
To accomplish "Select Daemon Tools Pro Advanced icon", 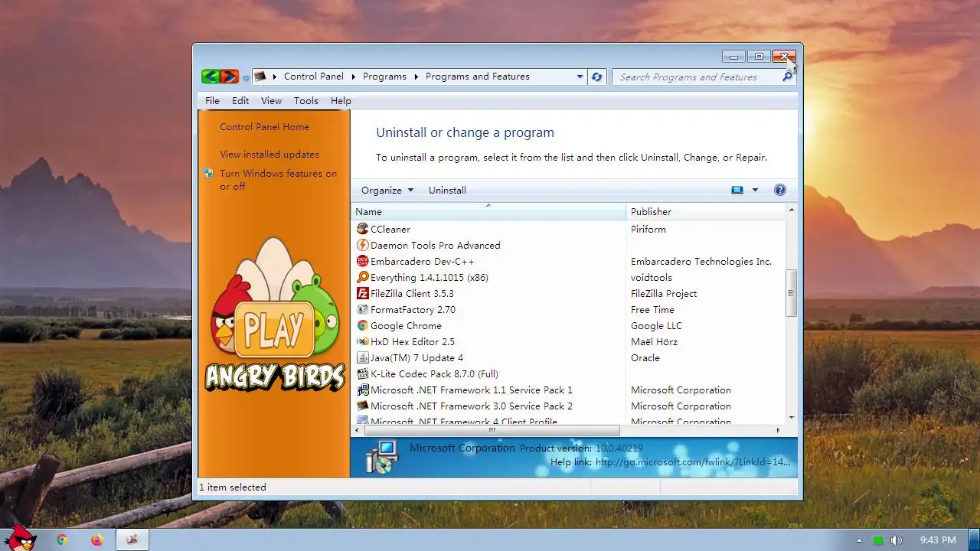I will pos(363,245).
